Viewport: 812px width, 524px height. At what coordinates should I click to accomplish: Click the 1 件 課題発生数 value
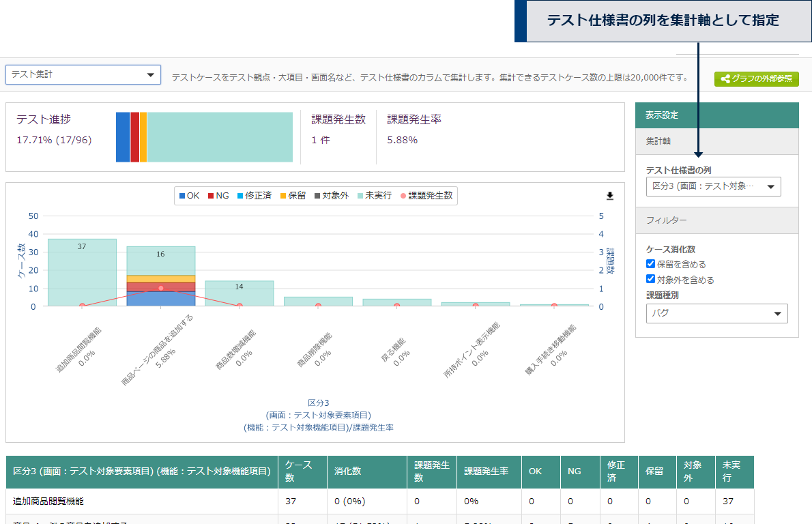tap(321, 140)
